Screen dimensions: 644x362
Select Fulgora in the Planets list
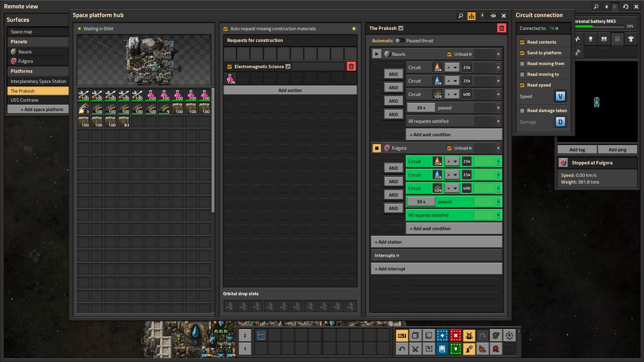point(38,61)
